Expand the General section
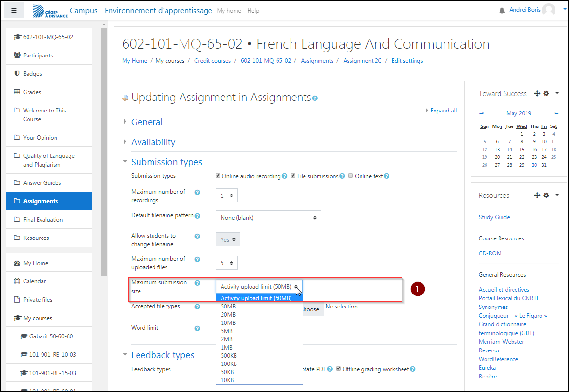 [x=147, y=122]
